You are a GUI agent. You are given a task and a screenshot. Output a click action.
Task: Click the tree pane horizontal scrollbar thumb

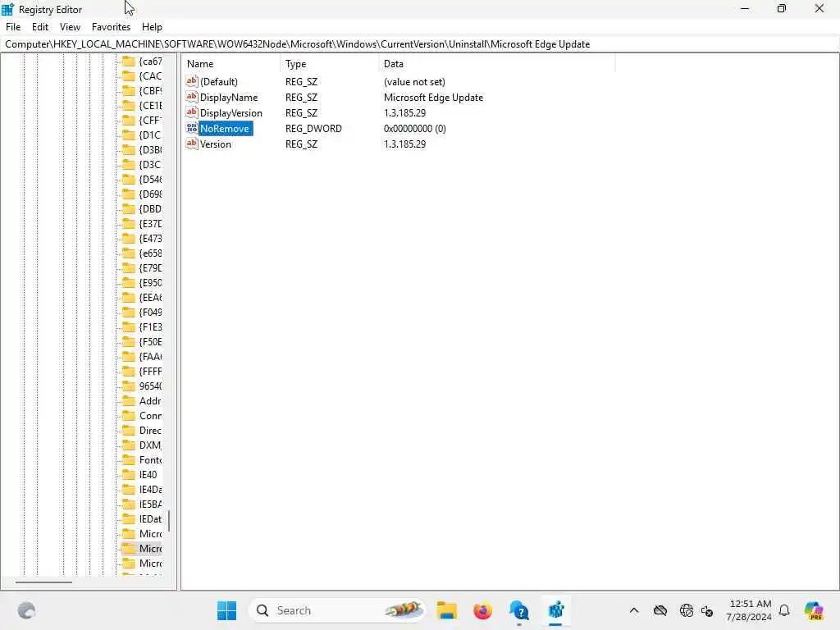tap(43, 582)
